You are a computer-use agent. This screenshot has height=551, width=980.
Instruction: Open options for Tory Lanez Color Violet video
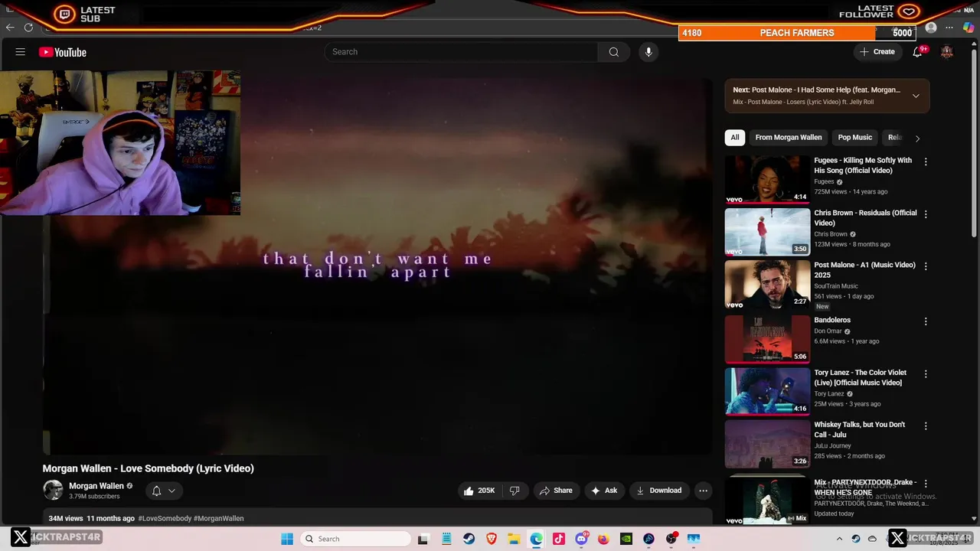pyautogui.click(x=926, y=374)
